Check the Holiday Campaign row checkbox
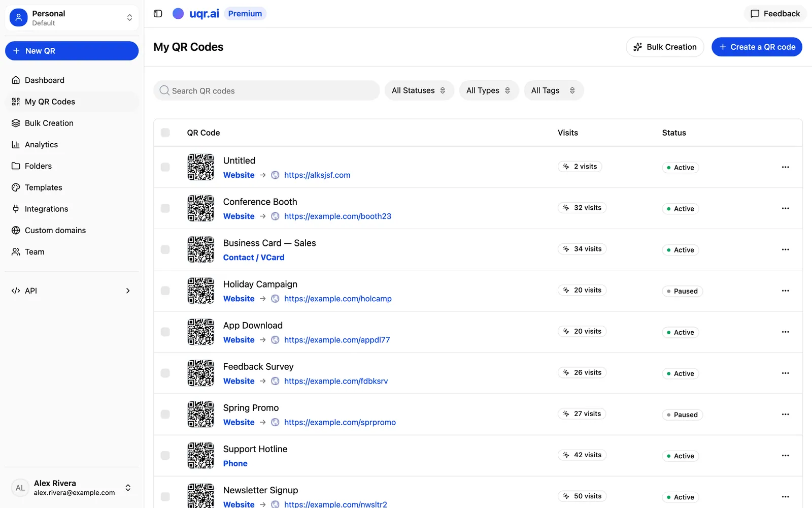This screenshot has width=812, height=508. tap(165, 291)
